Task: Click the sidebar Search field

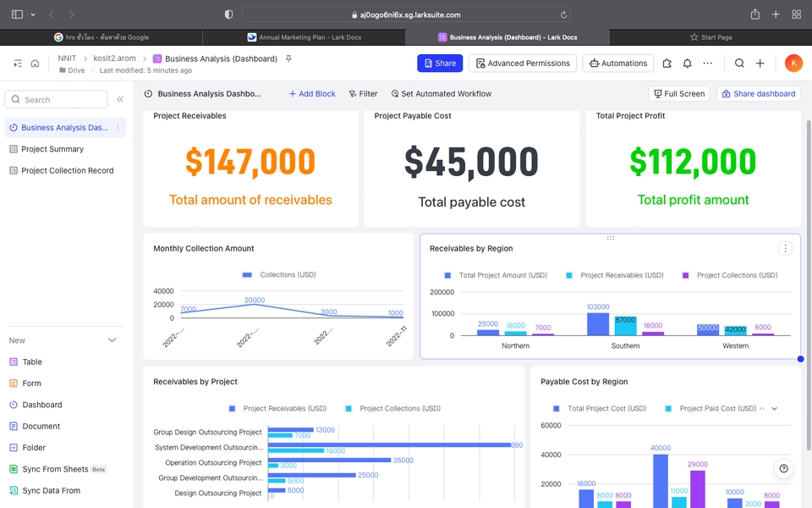Action: 56,100
